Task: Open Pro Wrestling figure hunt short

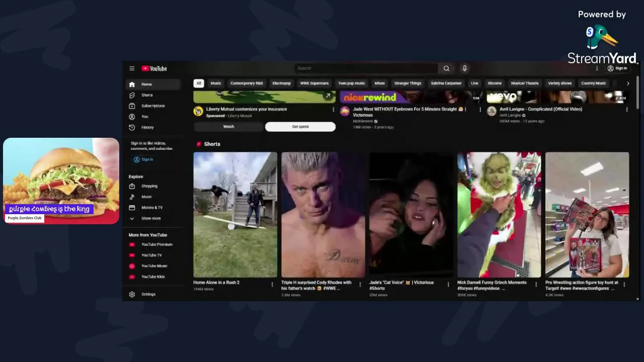Action: [587, 215]
